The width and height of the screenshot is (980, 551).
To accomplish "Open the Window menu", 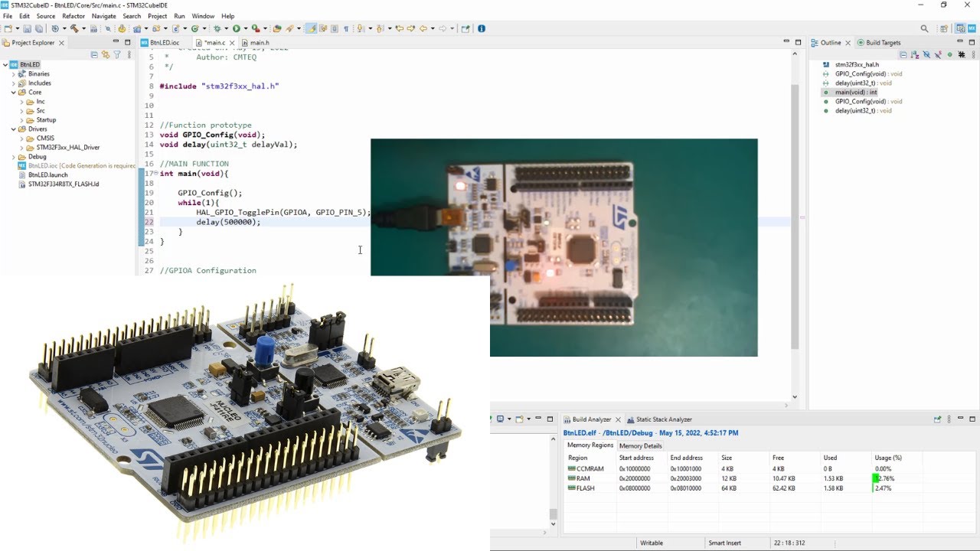I will tap(203, 16).
